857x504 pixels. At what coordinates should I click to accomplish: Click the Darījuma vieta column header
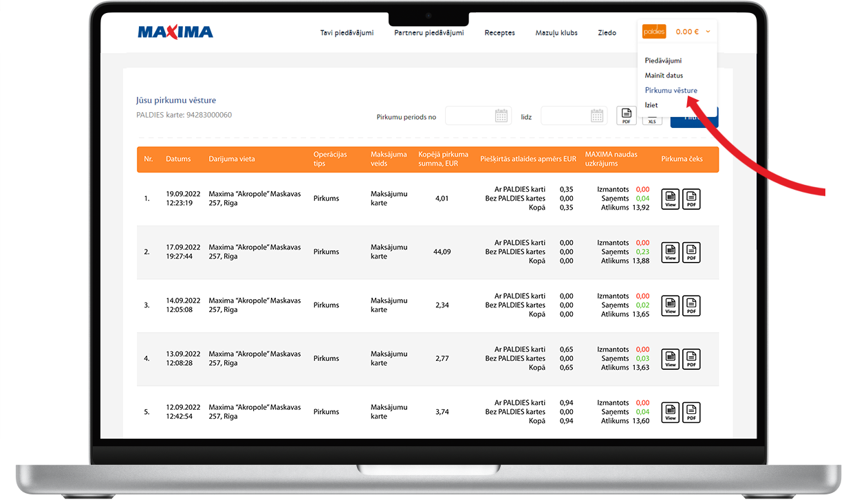(232, 159)
